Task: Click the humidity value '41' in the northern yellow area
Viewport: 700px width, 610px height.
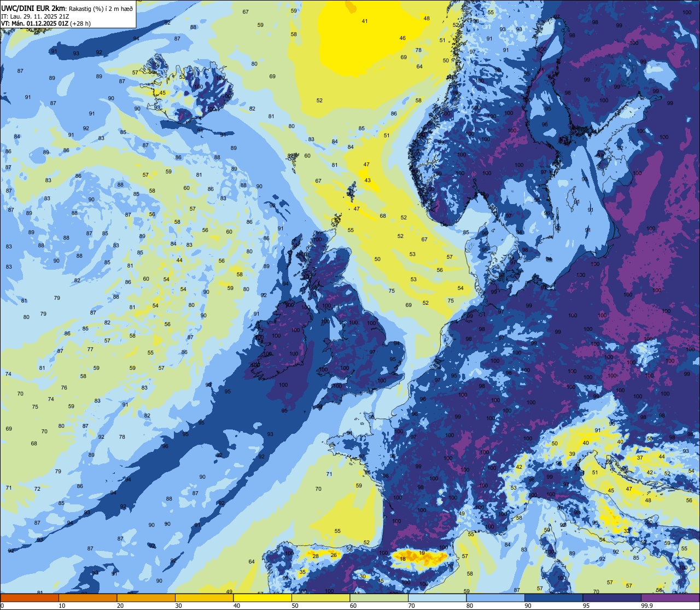Action: (365, 21)
